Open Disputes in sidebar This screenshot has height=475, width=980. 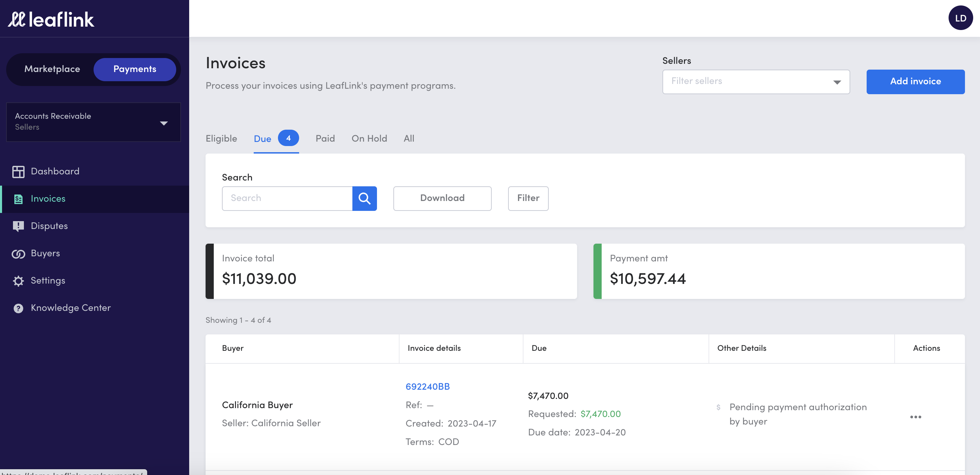coord(94,226)
